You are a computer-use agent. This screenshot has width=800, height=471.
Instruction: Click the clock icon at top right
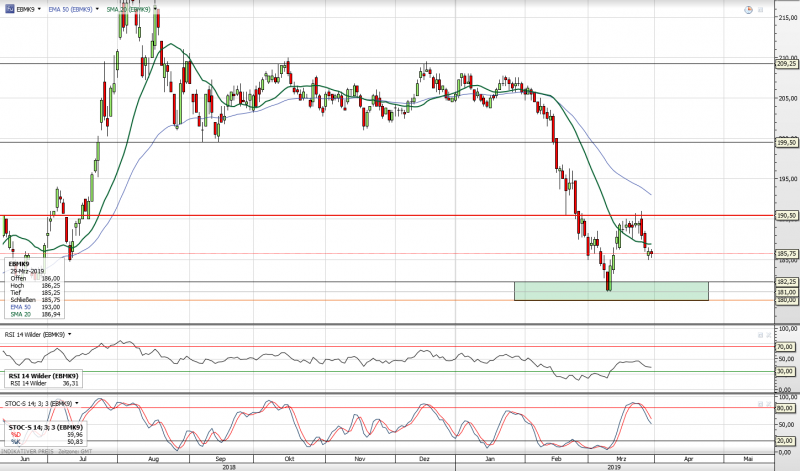748,9
